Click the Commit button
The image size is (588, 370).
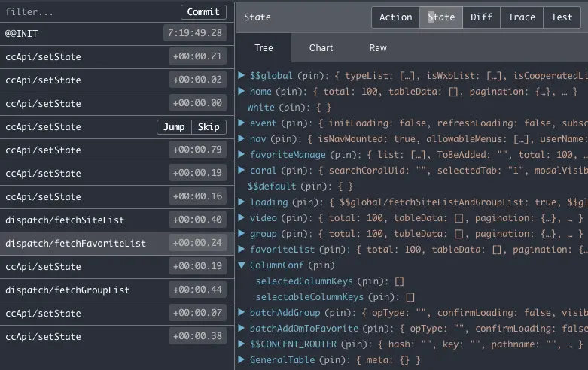(x=203, y=12)
